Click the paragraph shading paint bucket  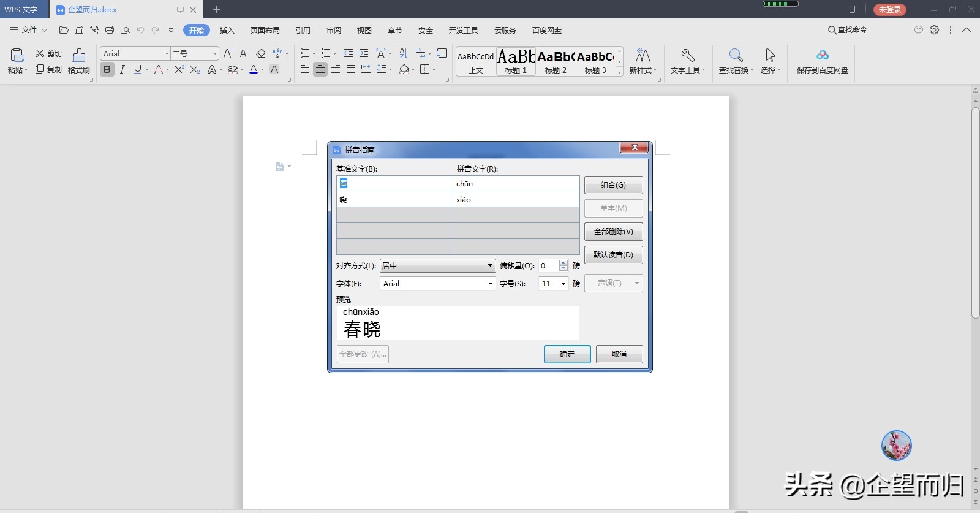404,69
